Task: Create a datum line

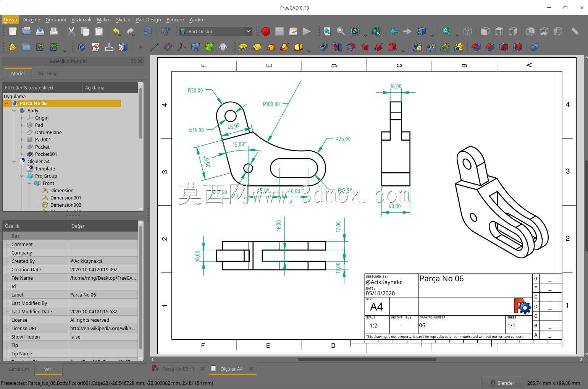Action: click(x=154, y=47)
